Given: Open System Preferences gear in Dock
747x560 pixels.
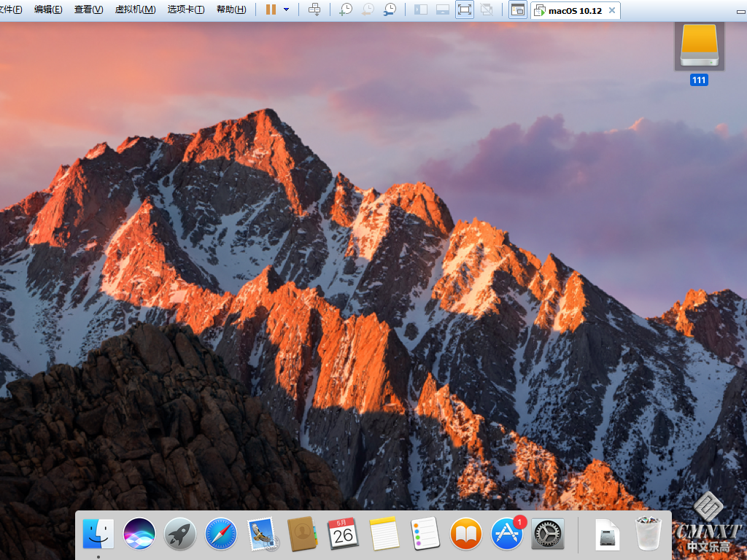Looking at the screenshot, I should click(x=547, y=534).
